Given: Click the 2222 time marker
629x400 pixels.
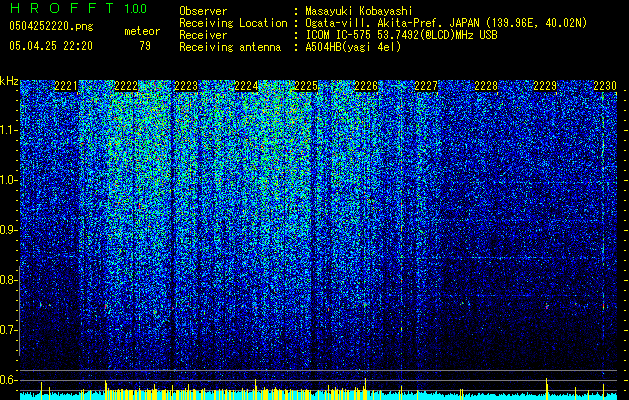Looking at the screenshot, I should coord(126,86).
